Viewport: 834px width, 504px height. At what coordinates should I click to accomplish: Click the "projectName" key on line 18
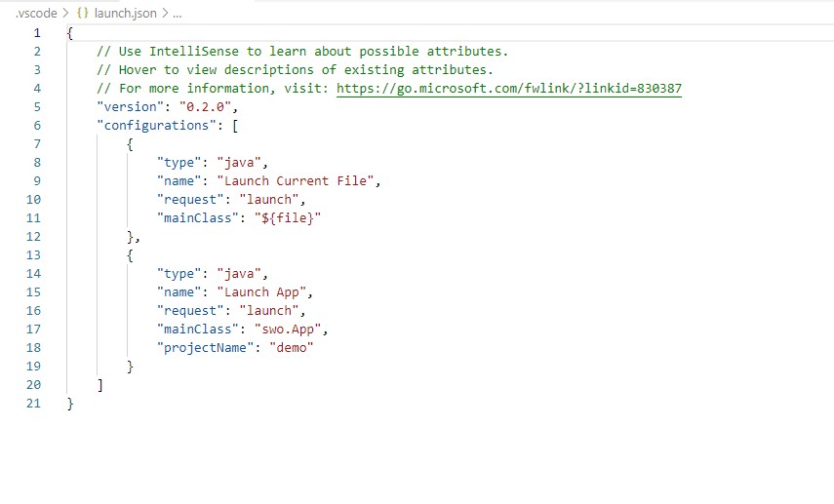tap(201, 347)
